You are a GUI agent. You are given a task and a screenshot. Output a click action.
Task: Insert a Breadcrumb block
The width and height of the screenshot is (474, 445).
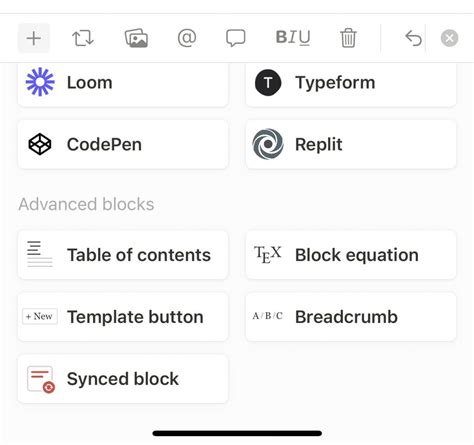point(351,317)
